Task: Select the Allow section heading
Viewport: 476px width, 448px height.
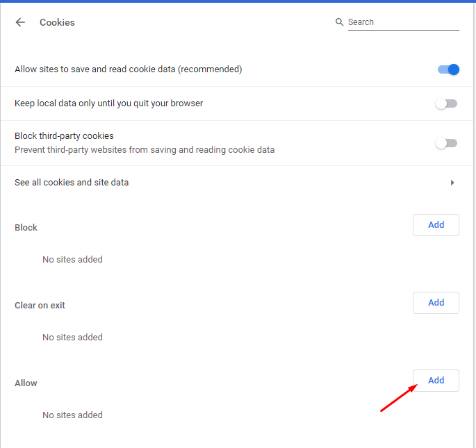Action: [26, 383]
